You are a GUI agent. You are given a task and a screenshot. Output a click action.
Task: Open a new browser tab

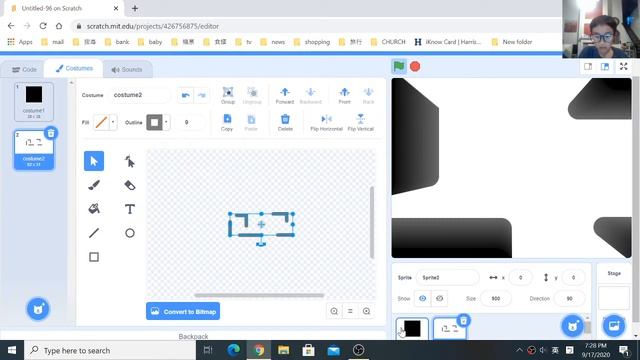[x=135, y=8]
